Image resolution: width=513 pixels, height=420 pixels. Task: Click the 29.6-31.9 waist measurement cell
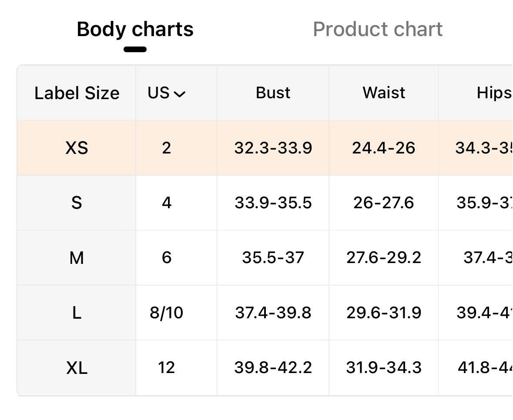click(383, 313)
